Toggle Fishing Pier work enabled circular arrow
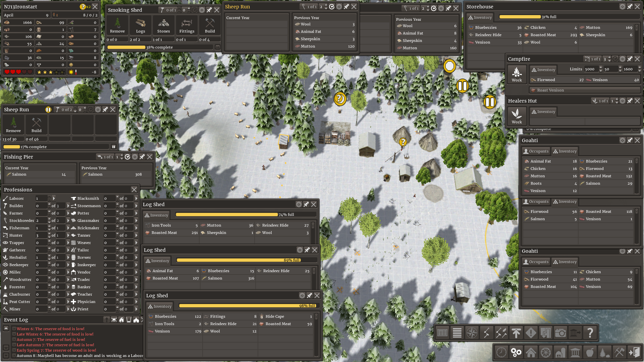The width and height of the screenshot is (644, 362). (x=127, y=157)
